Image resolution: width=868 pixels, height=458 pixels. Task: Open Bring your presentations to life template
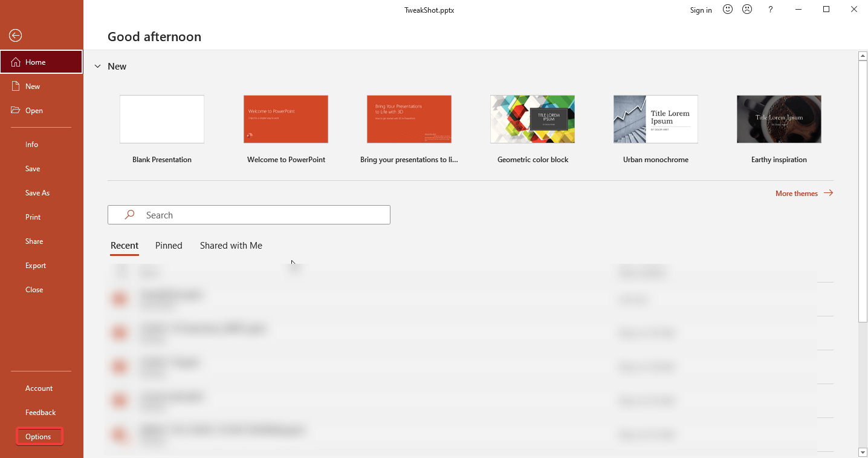coord(409,119)
